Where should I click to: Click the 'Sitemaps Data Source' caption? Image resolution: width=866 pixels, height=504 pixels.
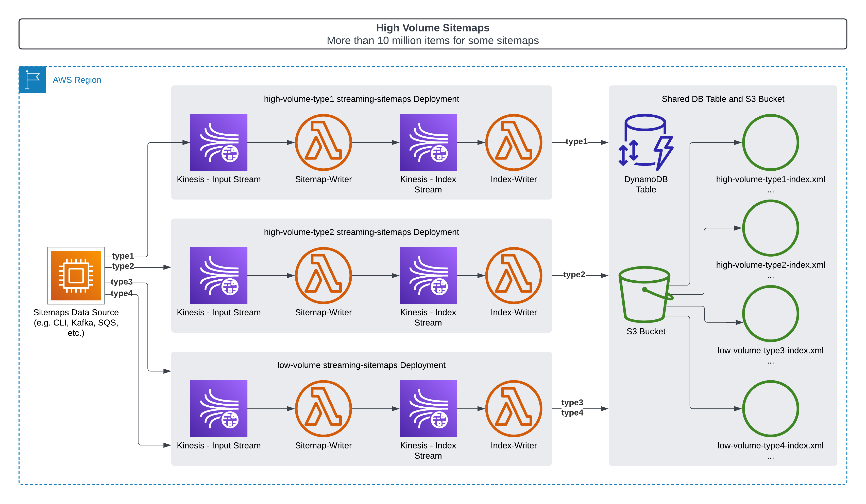[76, 322]
